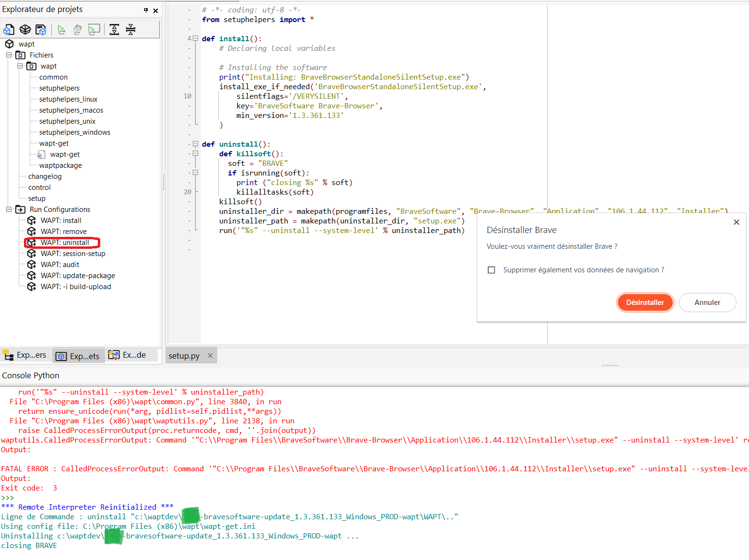Click the WAPT: session-setup package icon
The height and width of the screenshot is (560, 749).
point(32,254)
